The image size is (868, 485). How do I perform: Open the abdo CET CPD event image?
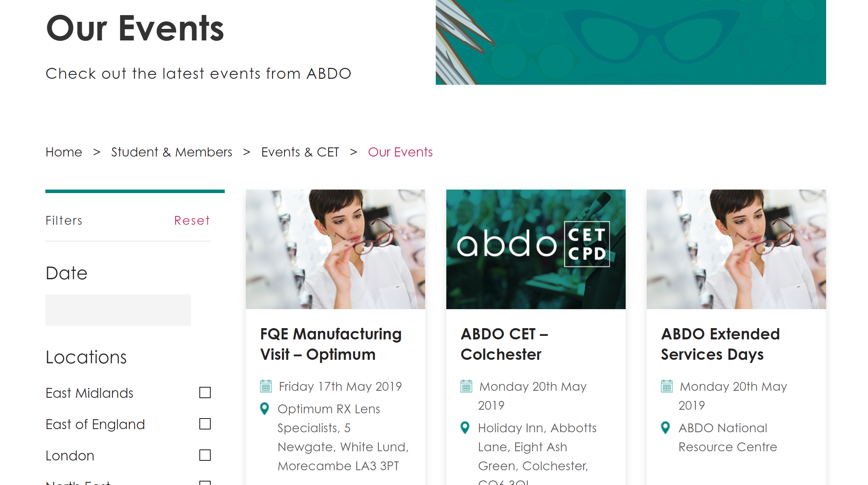point(536,249)
